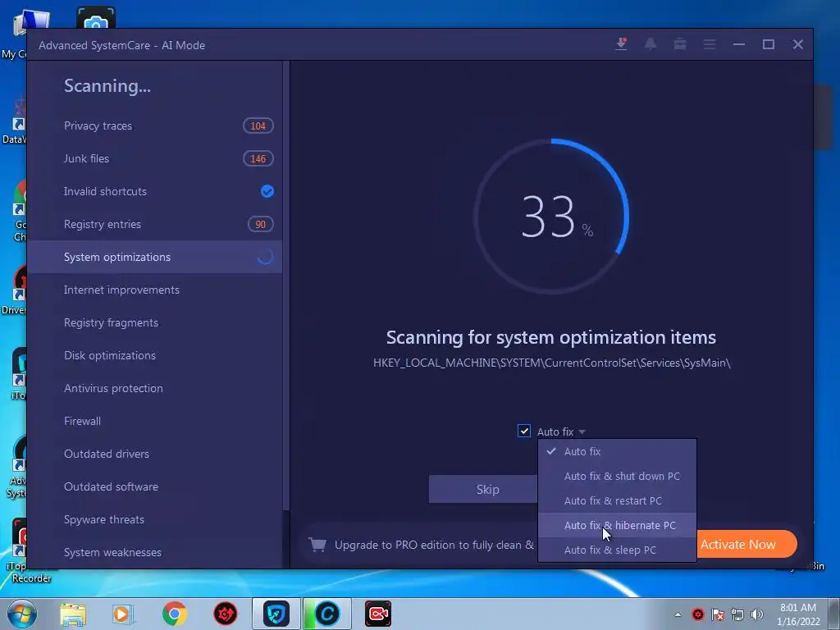
Task: Open iTop Screen Recorder taskbar icon
Action: pos(378,614)
